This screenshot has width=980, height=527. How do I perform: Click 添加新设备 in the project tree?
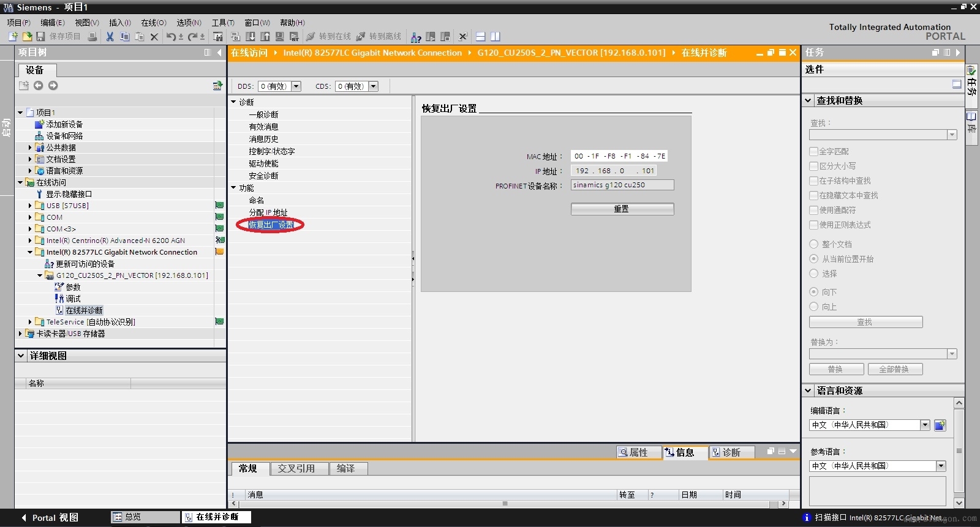coord(64,124)
